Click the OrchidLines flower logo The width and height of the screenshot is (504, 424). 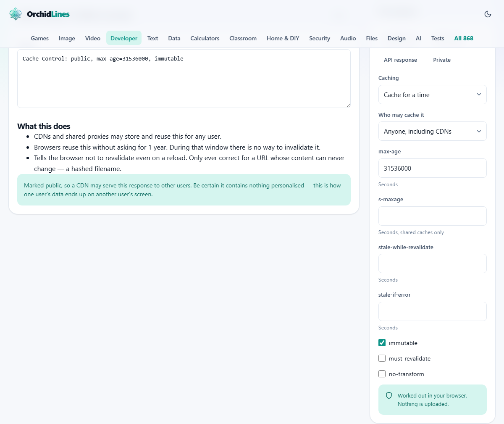pos(16,14)
